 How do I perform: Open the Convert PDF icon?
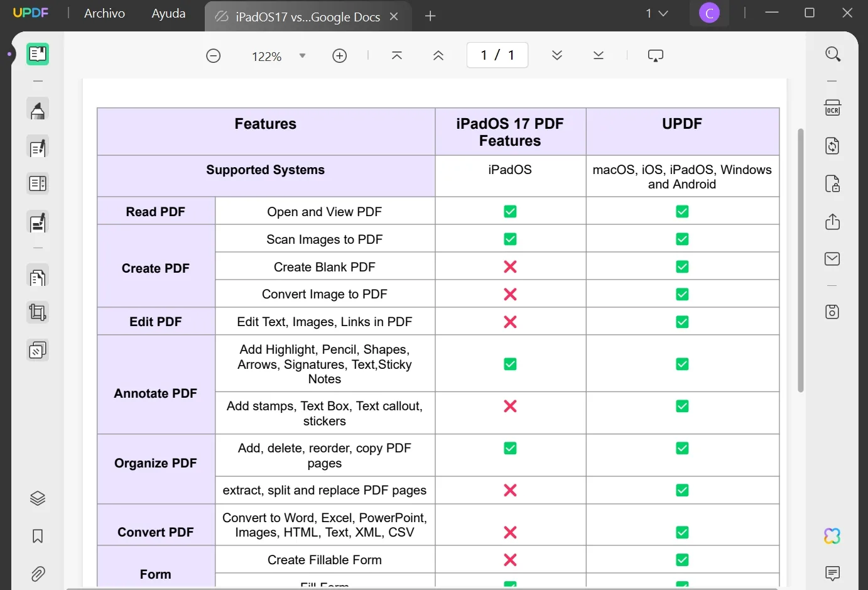tap(833, 146)
